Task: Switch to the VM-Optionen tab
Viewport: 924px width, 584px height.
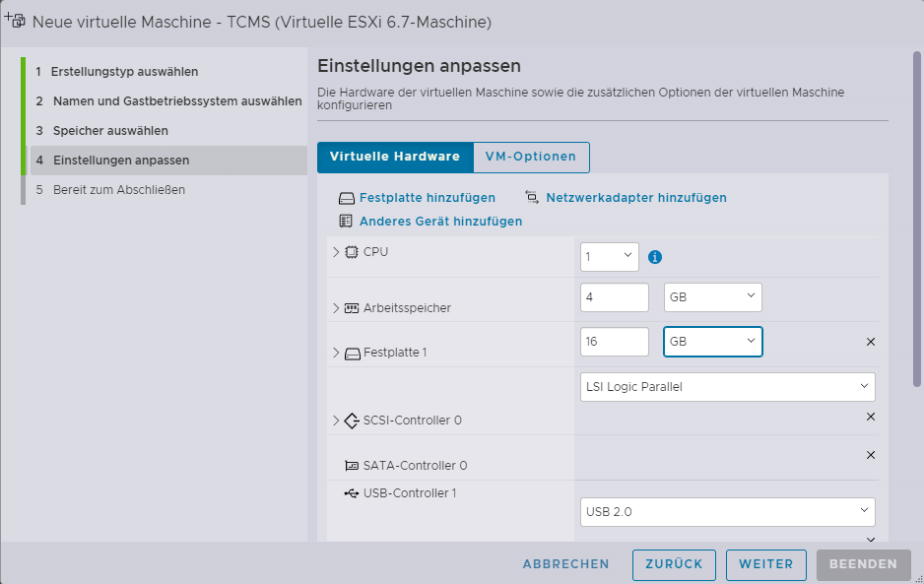Action: (531, 158)
